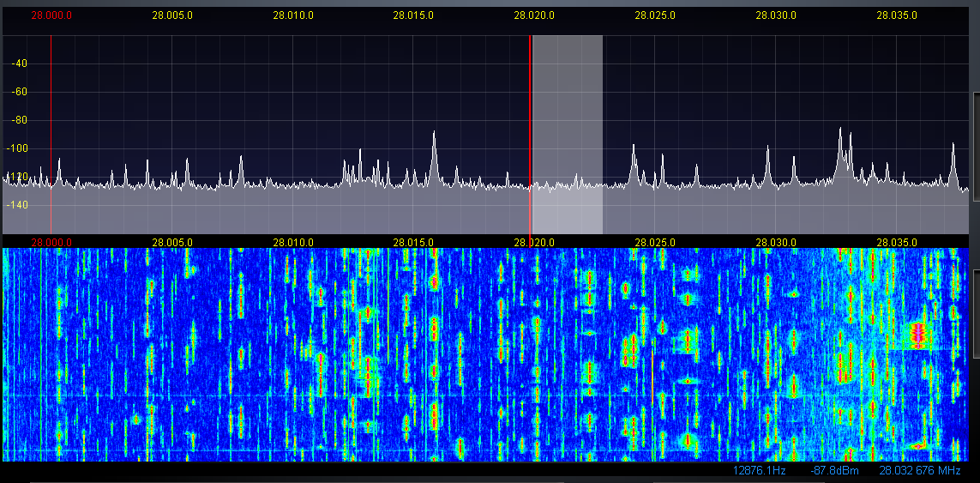The height and width of the screenshot is (483, 980).
Task: Click the -100 dB level label
Action: pos(17,149)
